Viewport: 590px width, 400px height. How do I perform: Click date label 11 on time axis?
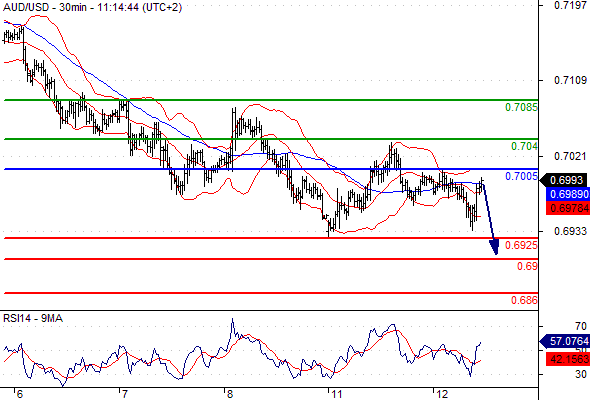coord(337,394)
